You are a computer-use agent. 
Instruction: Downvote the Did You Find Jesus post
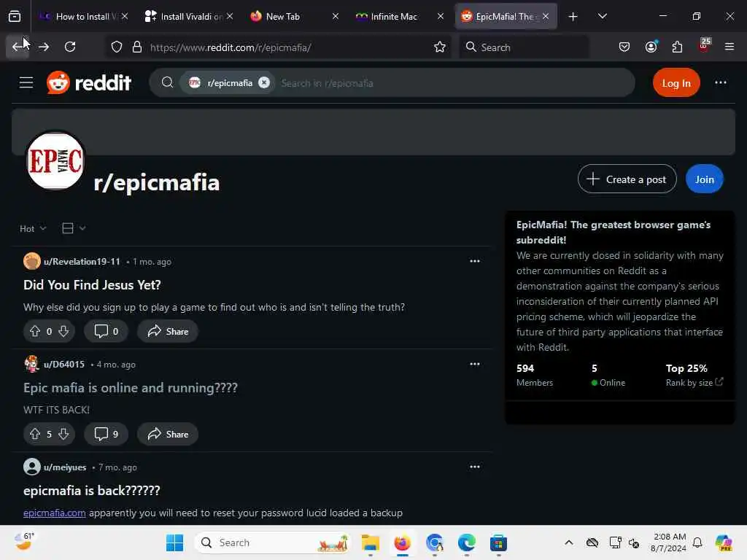(63, 331)
